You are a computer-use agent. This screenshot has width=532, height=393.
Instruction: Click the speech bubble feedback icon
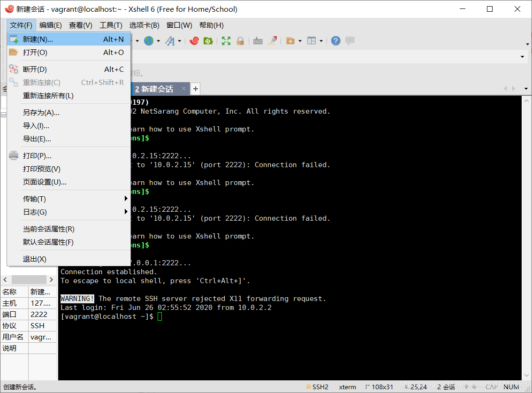pyautogui.click(x=350, y=41)
